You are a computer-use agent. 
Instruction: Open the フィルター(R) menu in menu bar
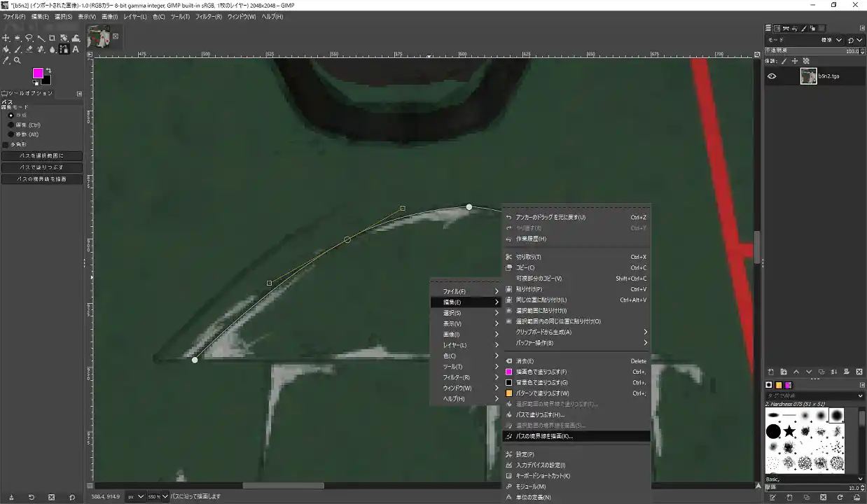tap(209, 16)
